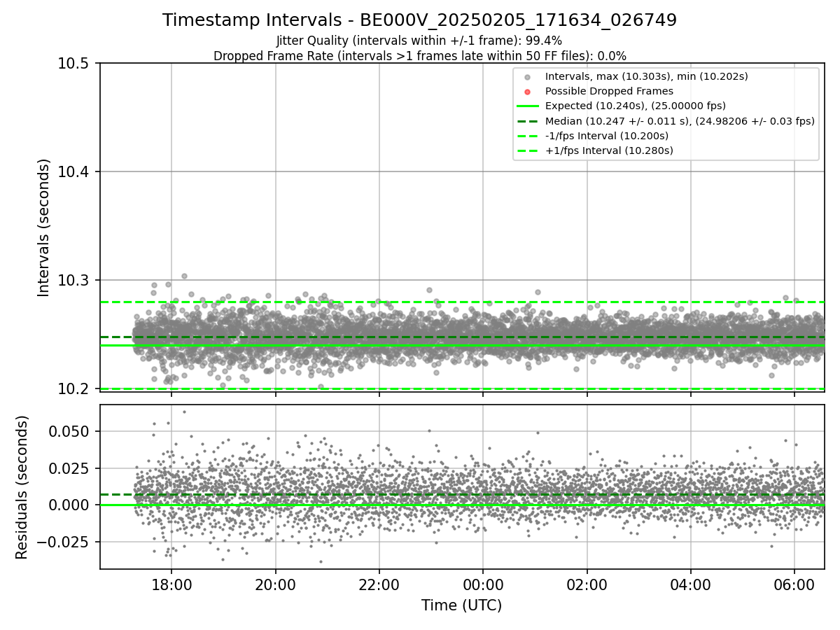Image resolution: width=840 pixels, height=630 pixels.
Task: Click the gray dot marker of the Intervals legend entry
Action: tap(528, 77)
